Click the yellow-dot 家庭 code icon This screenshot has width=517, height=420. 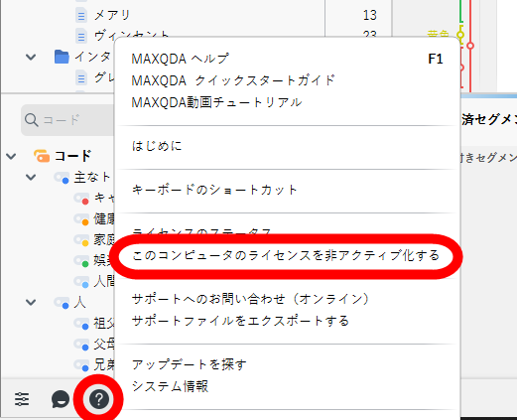[x=81, y=240]
